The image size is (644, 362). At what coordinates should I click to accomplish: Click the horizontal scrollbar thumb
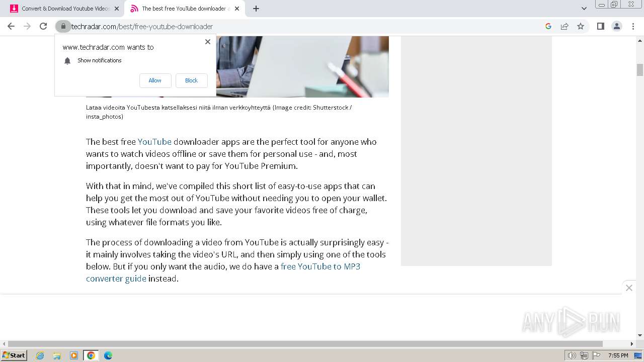click(x=305, y=344)
